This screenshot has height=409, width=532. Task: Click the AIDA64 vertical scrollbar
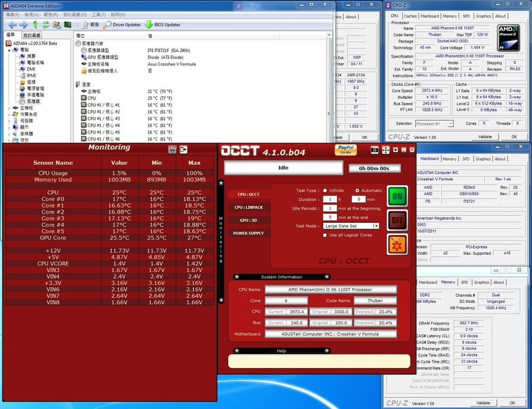pos(329,88)
